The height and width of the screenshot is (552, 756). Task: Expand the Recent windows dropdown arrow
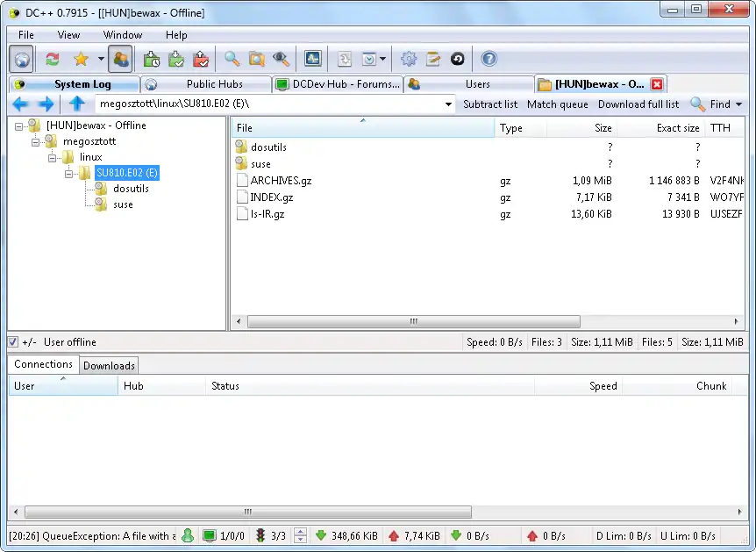382,59
